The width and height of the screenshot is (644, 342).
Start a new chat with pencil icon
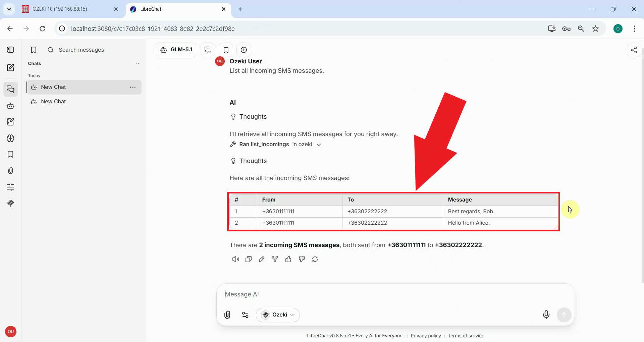pyautogui.click(x=10, y=68)
